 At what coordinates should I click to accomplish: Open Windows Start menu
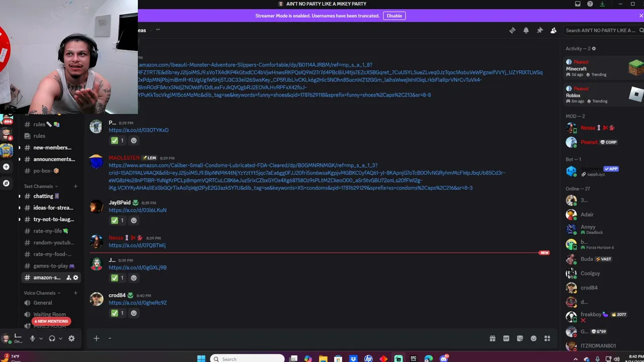(x=201, y=358)
